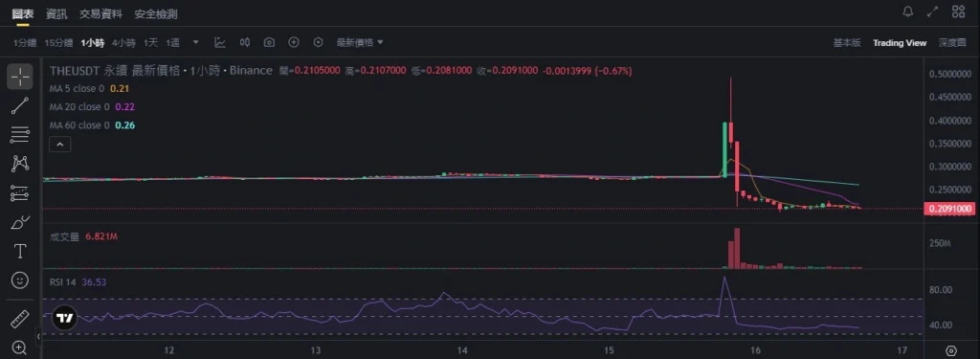Select the 4小時 interval
This screenshot has width=980, height=359.
(123, 42)
